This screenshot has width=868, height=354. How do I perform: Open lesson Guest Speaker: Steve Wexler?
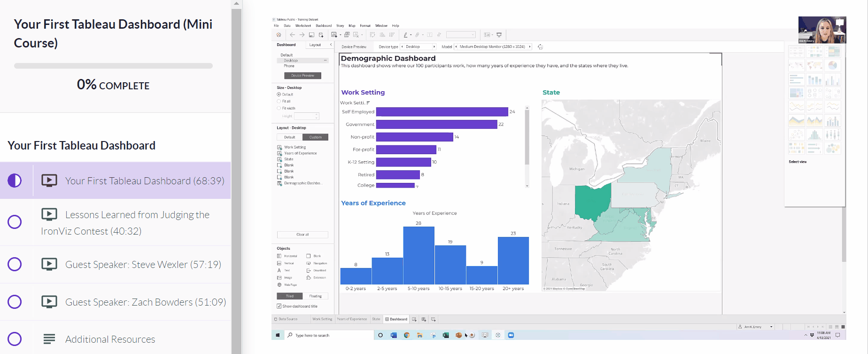tap(115, 265)
